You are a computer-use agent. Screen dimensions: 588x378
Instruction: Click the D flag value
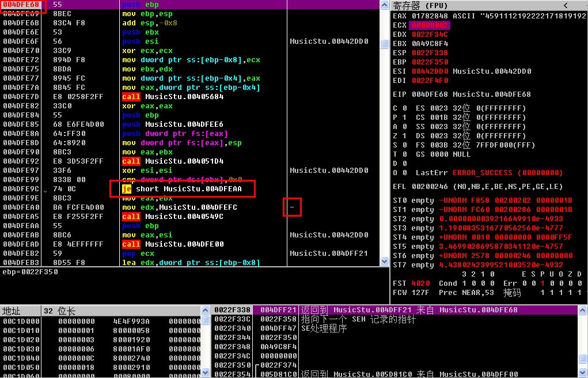tap(405, 164)
